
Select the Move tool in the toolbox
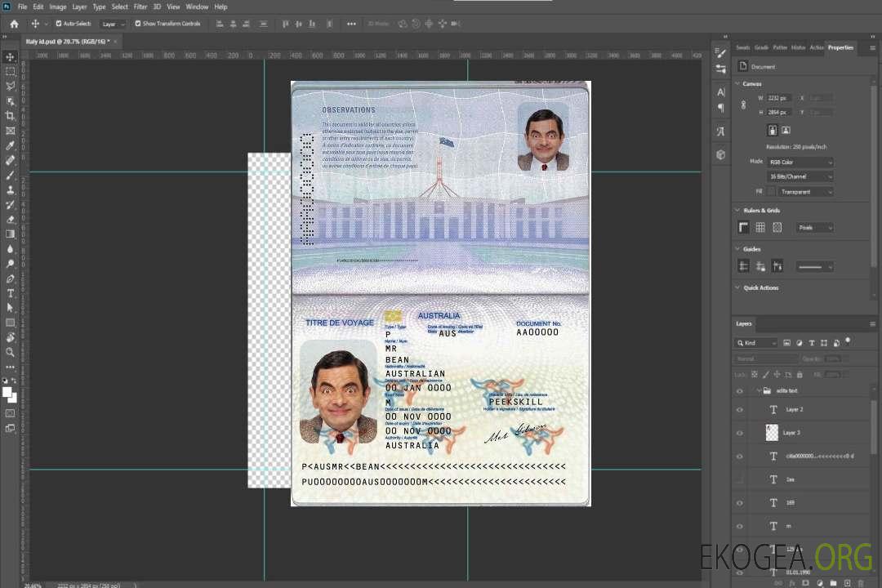(10, 57)
